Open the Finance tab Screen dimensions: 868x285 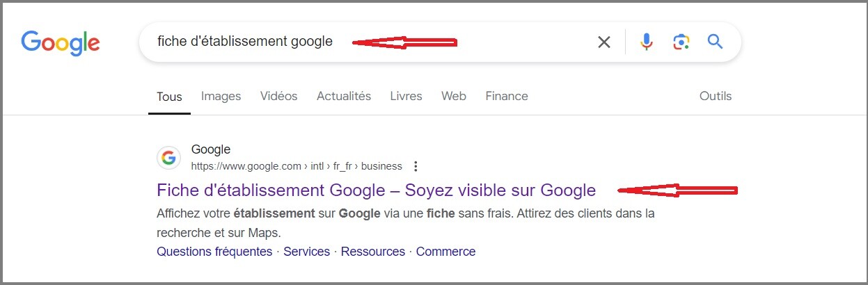pos(507,96)
